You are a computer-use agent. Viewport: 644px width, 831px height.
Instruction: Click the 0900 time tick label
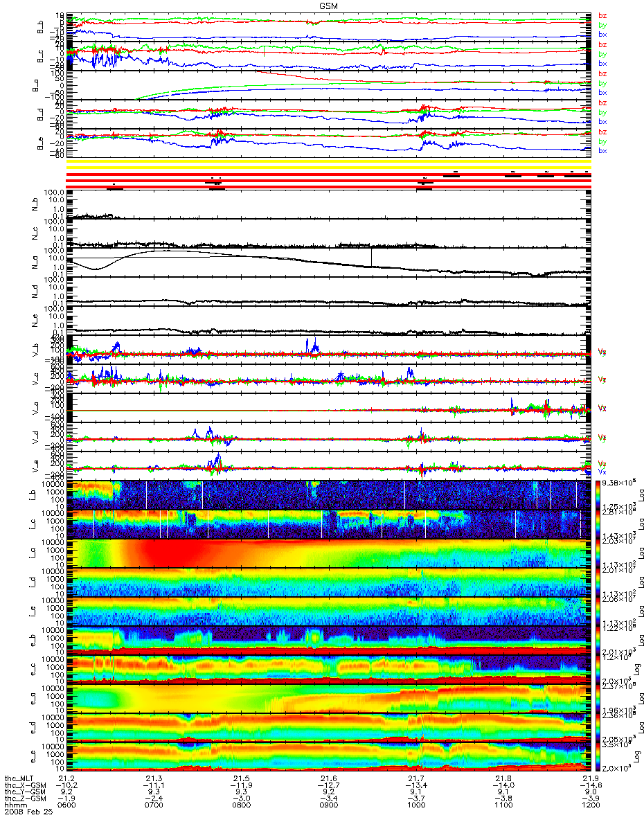point(330,806)
